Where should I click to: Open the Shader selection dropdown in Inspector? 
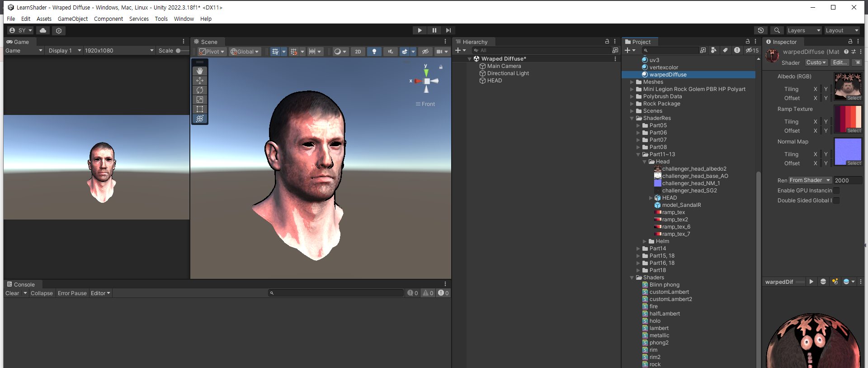pyautogui.click(x=816, y=62)
